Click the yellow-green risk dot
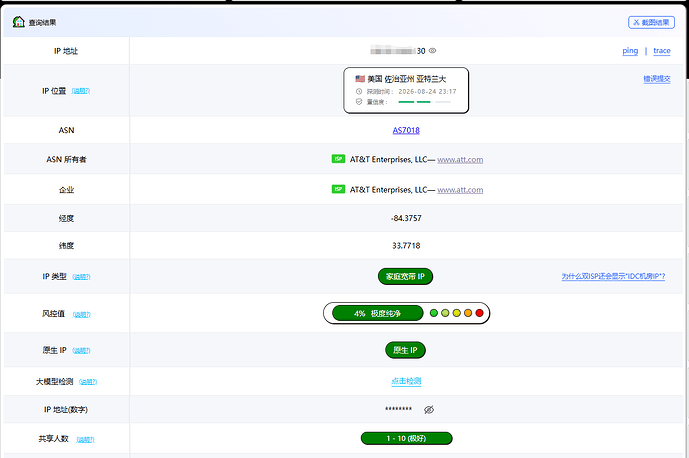 (445, 313)
